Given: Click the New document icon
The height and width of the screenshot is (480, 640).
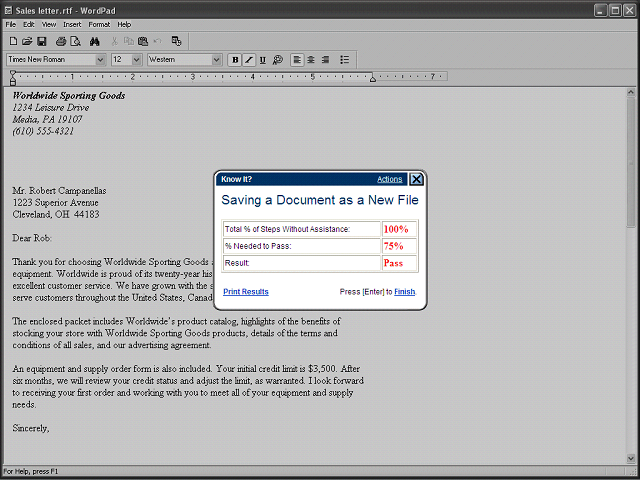Looking at the screenshot, I should click(x=13, y=41).
